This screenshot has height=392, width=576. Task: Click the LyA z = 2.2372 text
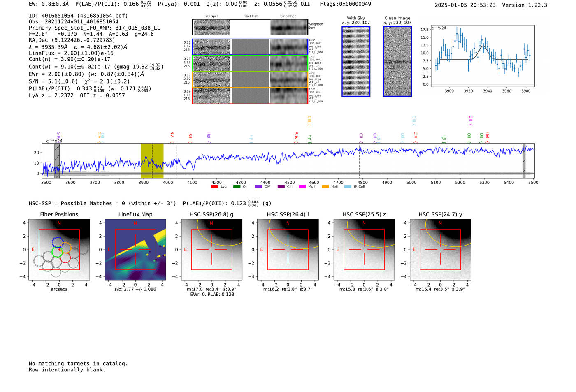tap(51, 95)
